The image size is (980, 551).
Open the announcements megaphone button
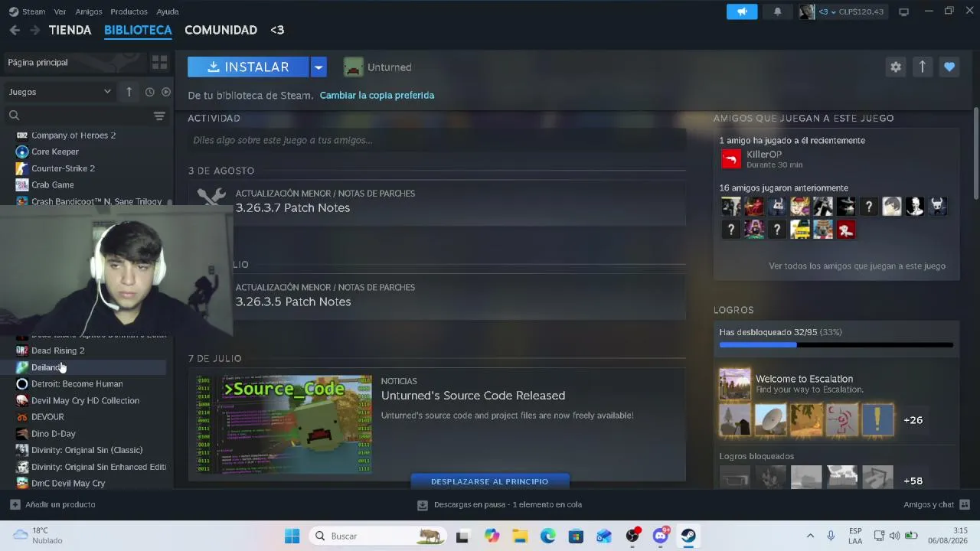[x=742, y=11]
